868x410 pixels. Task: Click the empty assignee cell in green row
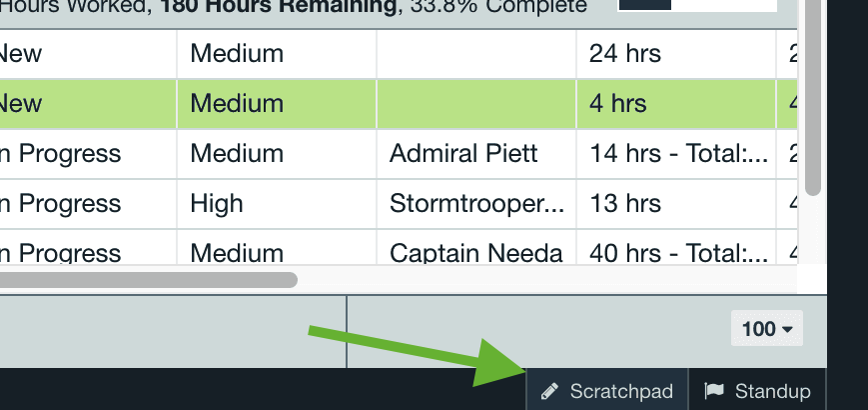(476, 104)
